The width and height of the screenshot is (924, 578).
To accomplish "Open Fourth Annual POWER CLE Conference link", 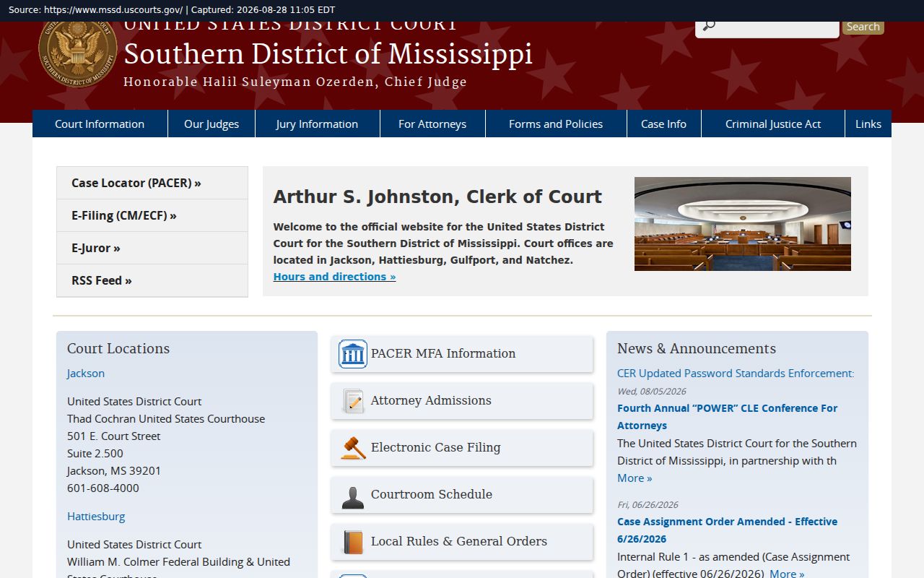I will (x=727, y=417).
